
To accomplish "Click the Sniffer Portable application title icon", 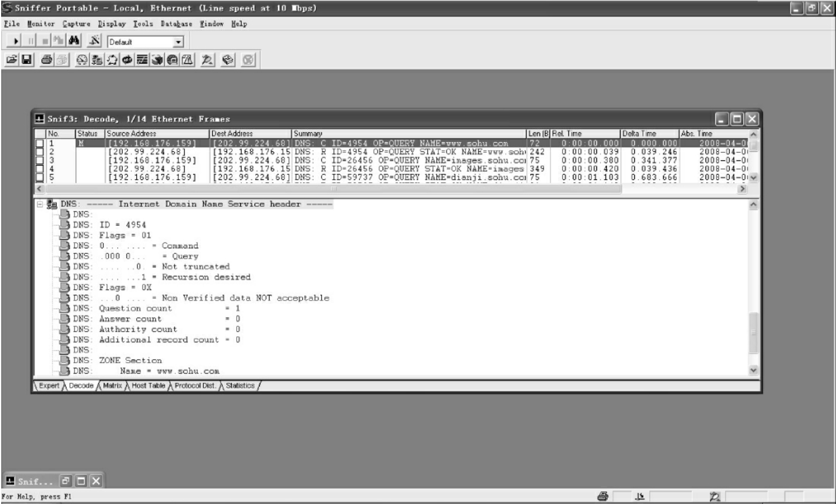I will (x=7, y=8).
